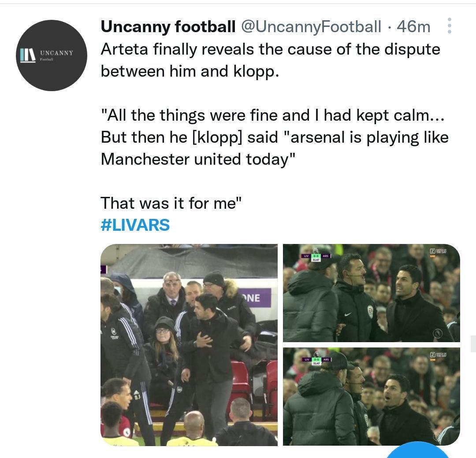Image resolution: width=476 pixels, height=458 pixels.
Task: Click the "That was it for me" line
Action: click(171, 203)
